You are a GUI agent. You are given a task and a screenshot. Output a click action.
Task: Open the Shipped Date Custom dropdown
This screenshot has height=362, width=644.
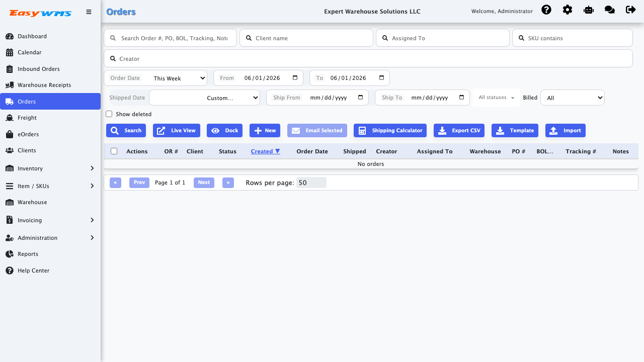pos(205,98)
